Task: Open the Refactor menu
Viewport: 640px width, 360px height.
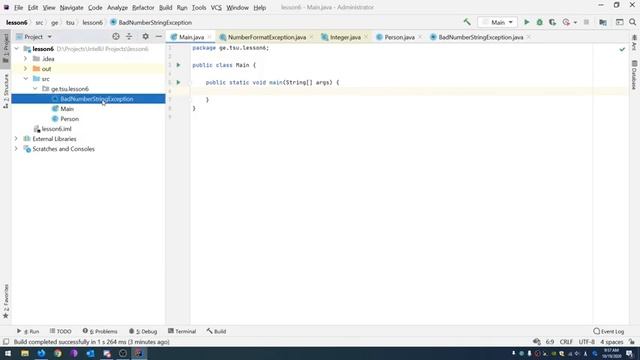Action: point(143,7)
